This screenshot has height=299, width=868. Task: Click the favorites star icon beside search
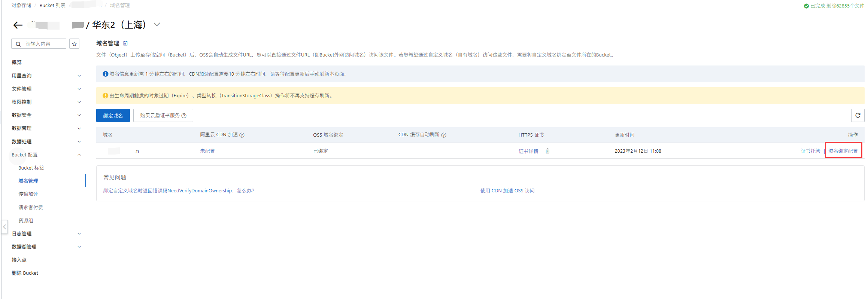point(75,44)
